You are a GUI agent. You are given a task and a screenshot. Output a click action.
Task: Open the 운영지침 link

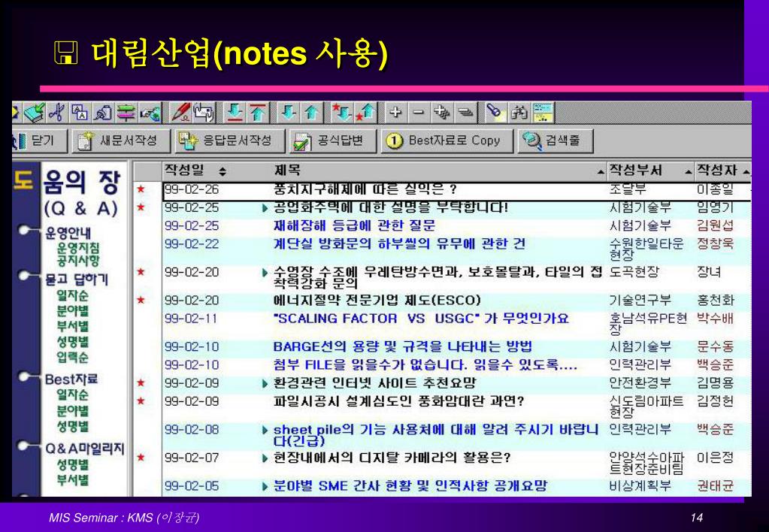tap(78, 247)
